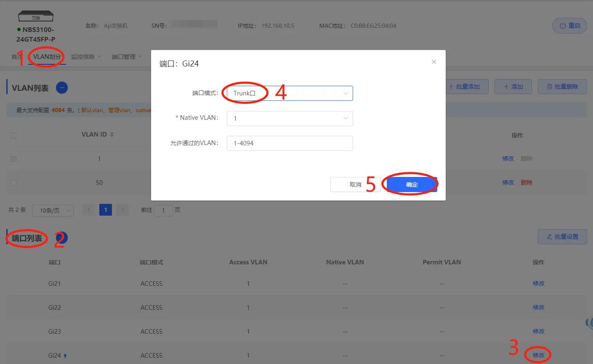Viewport: 593px width, 364px height.
Task: Select the checkbox for VLAN 50 row
Action: [x=13, y=182]
